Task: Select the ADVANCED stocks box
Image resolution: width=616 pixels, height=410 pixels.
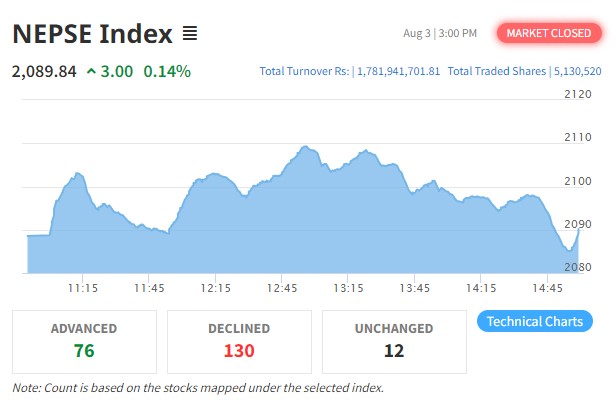Action: click(x=84, y=342)
